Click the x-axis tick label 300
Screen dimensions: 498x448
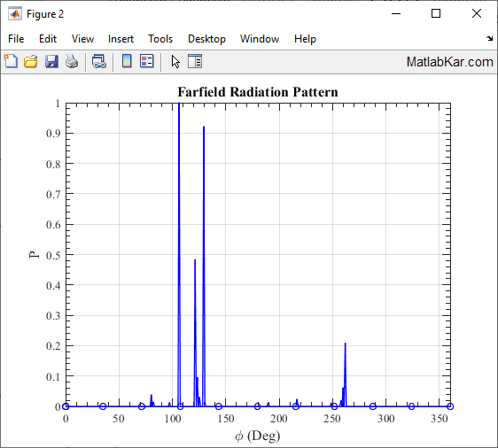[385, 419]
